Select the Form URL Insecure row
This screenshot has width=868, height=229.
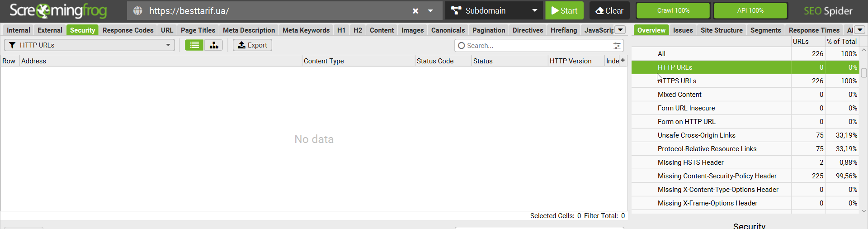745,108
